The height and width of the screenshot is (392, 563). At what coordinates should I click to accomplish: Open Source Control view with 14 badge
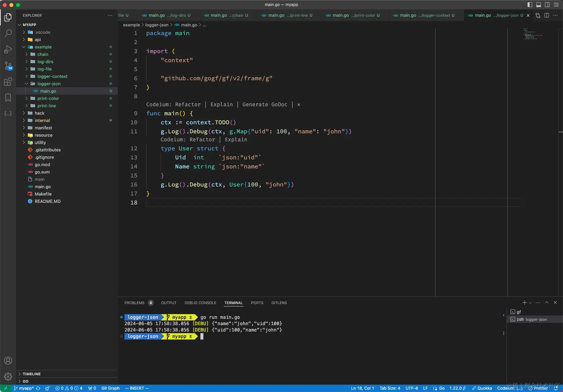(8, 66)
